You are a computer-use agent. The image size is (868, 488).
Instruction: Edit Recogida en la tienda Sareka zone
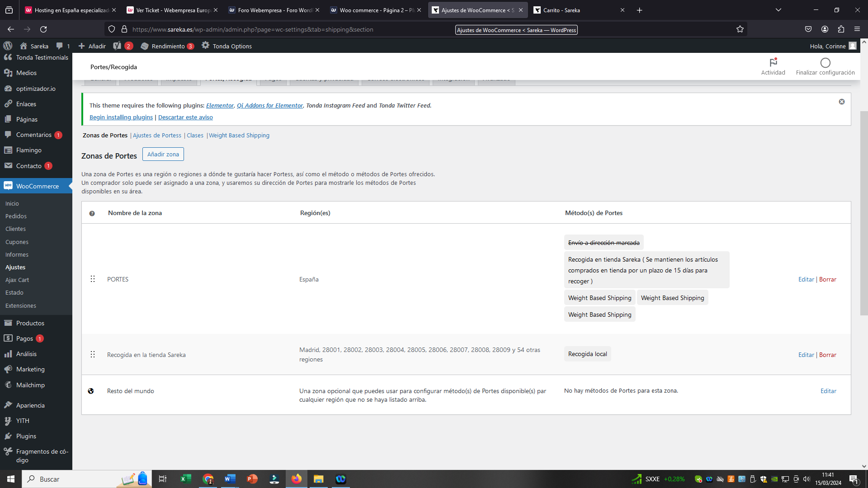tap(806, 355)
